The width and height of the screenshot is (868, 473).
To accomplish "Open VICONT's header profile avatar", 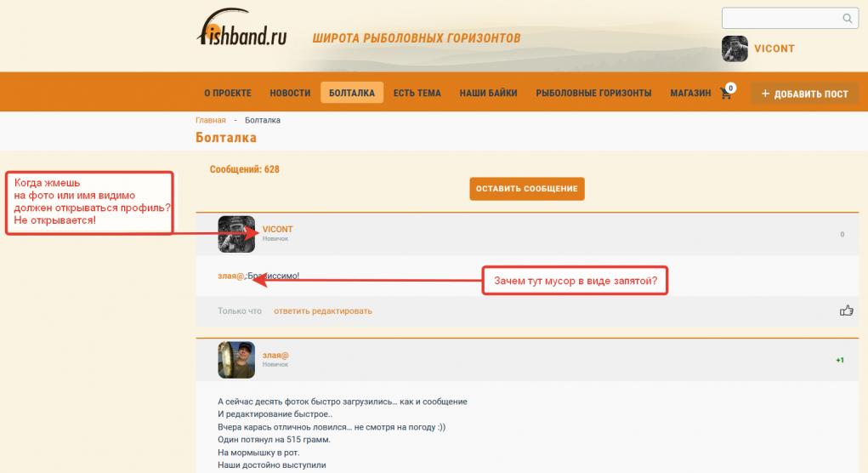I will 735,48.
